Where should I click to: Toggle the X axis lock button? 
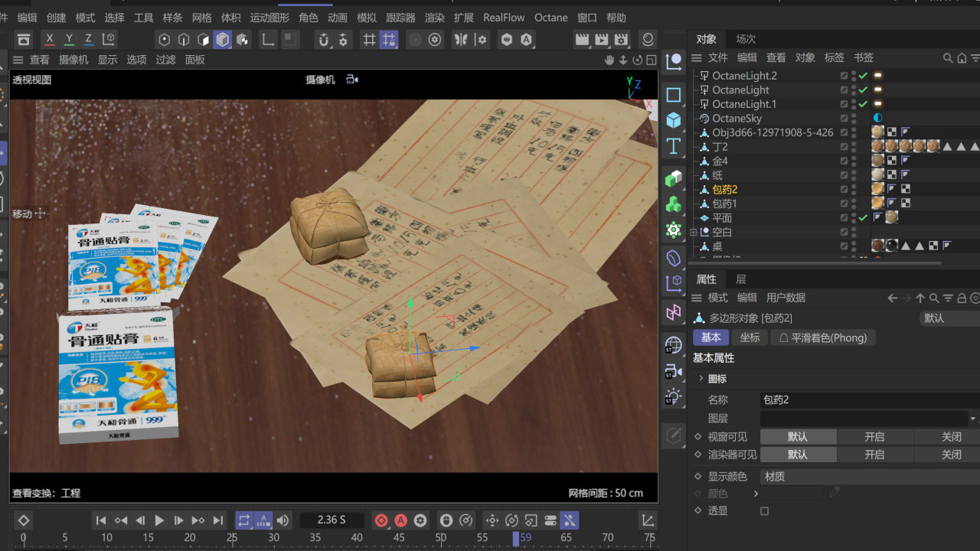pyautogui.click(x=49, y=39)
